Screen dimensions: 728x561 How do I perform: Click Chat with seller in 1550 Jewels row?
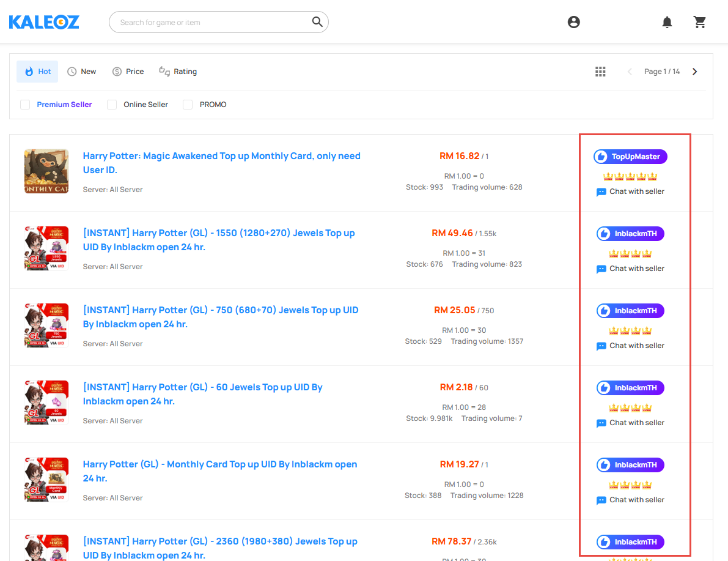[x=636, y=269]
